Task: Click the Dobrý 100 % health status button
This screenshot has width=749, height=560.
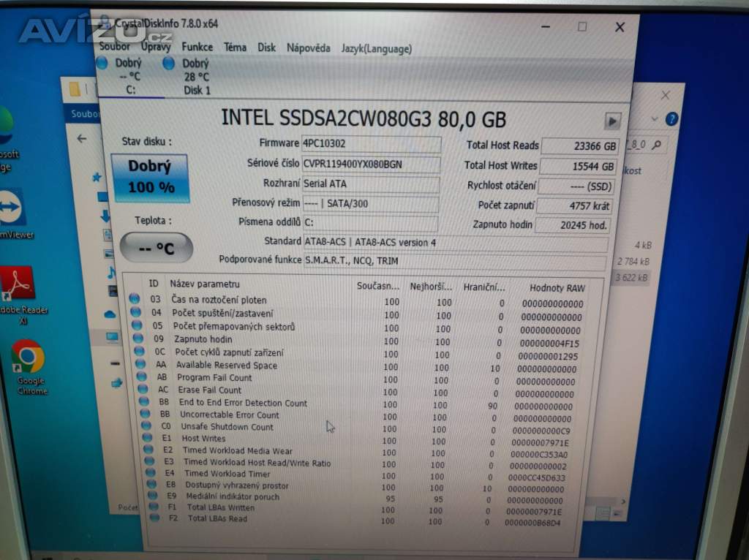Action: tap(150, 178)
